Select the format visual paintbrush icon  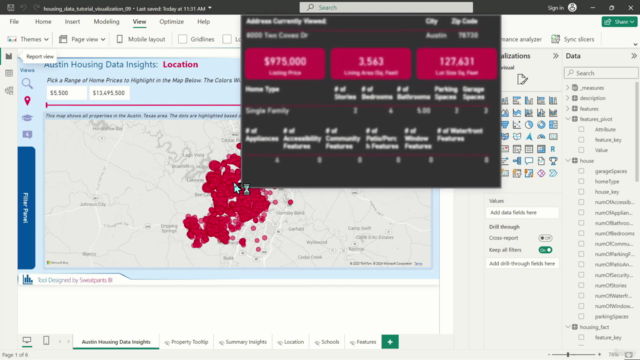pos(522,79)
